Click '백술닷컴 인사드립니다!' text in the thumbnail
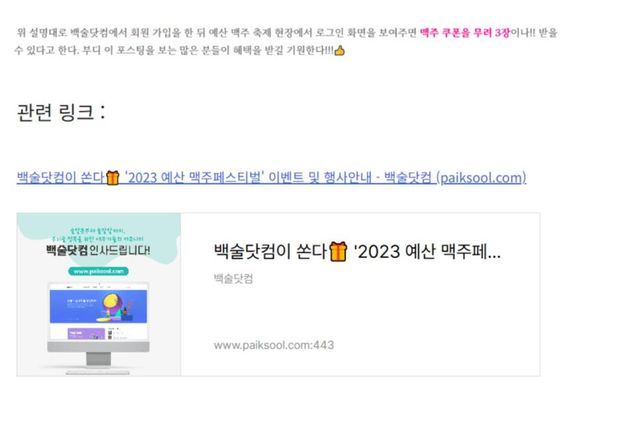 point(98,250)
